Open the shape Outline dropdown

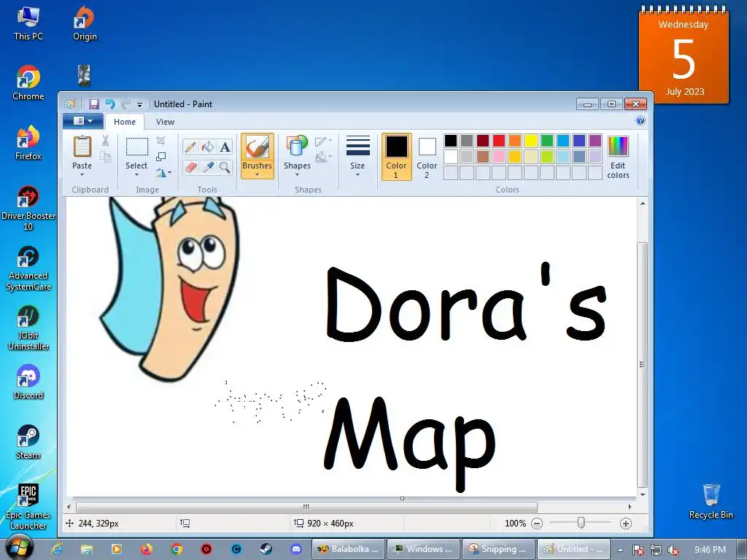click(x=323, y=141)
